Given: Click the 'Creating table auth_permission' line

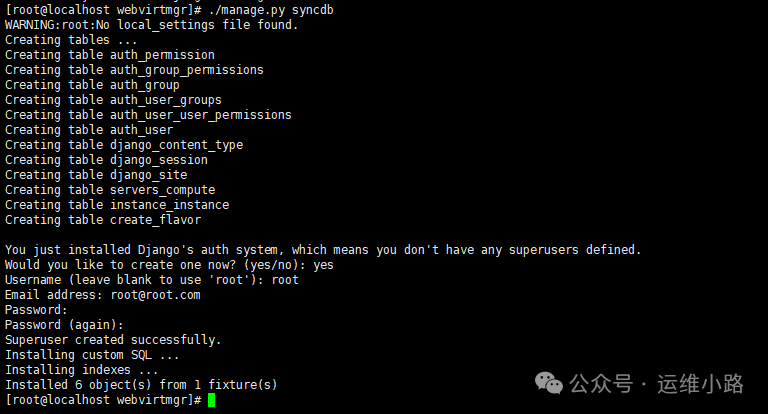Looking at the screenshot, I should coord(110,55).
